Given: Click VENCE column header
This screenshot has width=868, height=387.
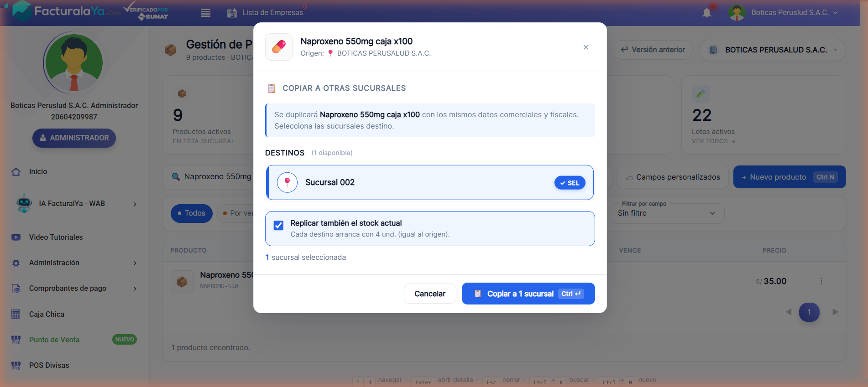Looking at the screenshot, I should tap(630, 250).
